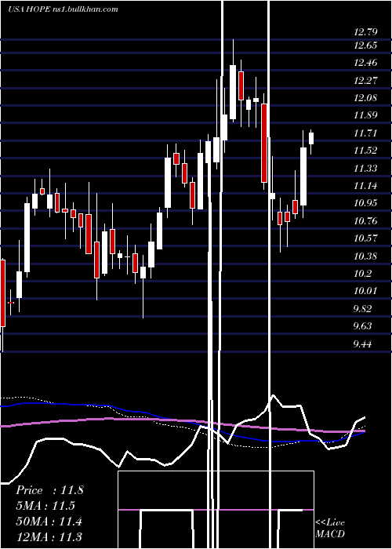392x549 pixels.
Task: Click the 9.82 price axis label
Action: click(x=362, y=308)
